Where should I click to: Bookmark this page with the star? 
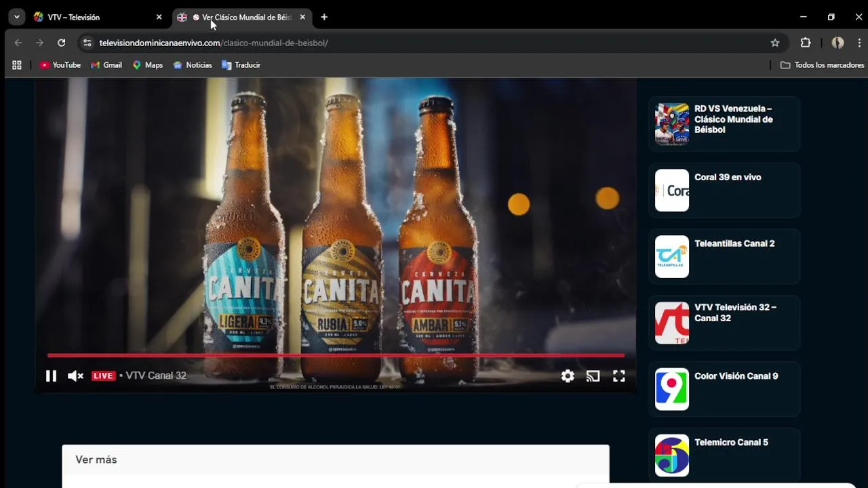775,43
